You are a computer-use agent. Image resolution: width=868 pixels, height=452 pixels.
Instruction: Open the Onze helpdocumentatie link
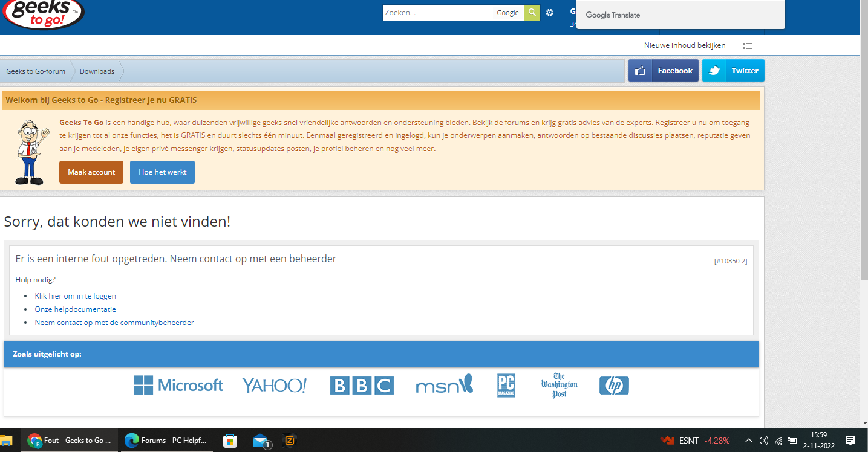point(76,309)
